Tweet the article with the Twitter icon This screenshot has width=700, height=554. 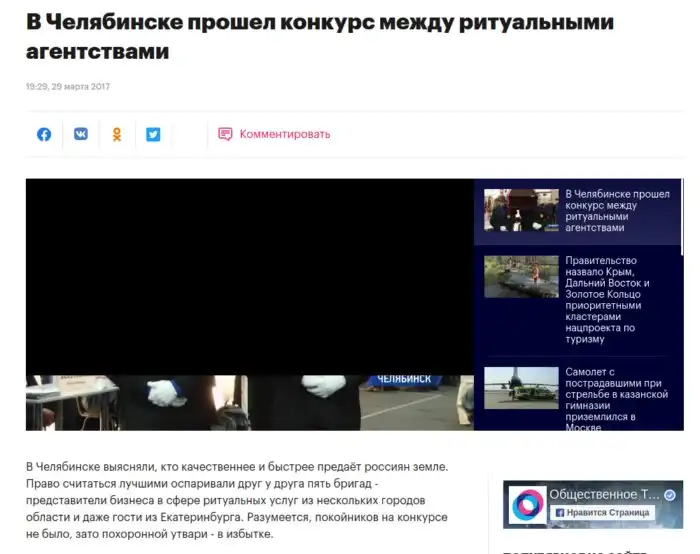[153, 134]
